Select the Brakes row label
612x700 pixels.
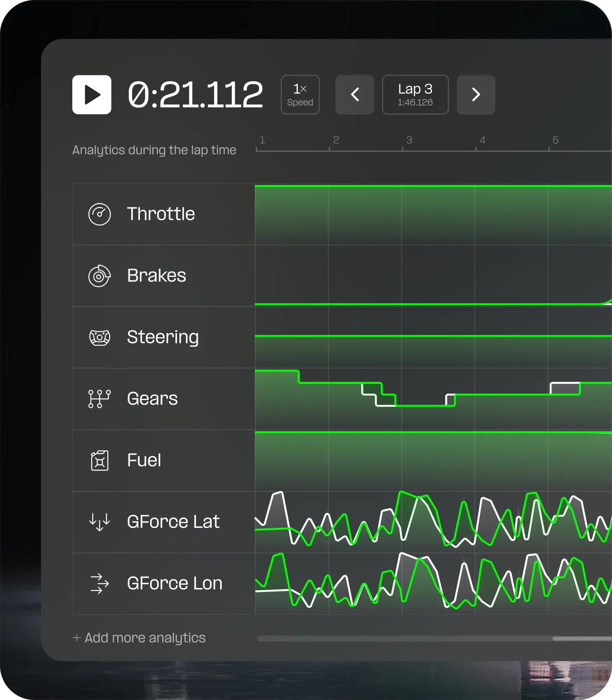[x=157, y=275]
